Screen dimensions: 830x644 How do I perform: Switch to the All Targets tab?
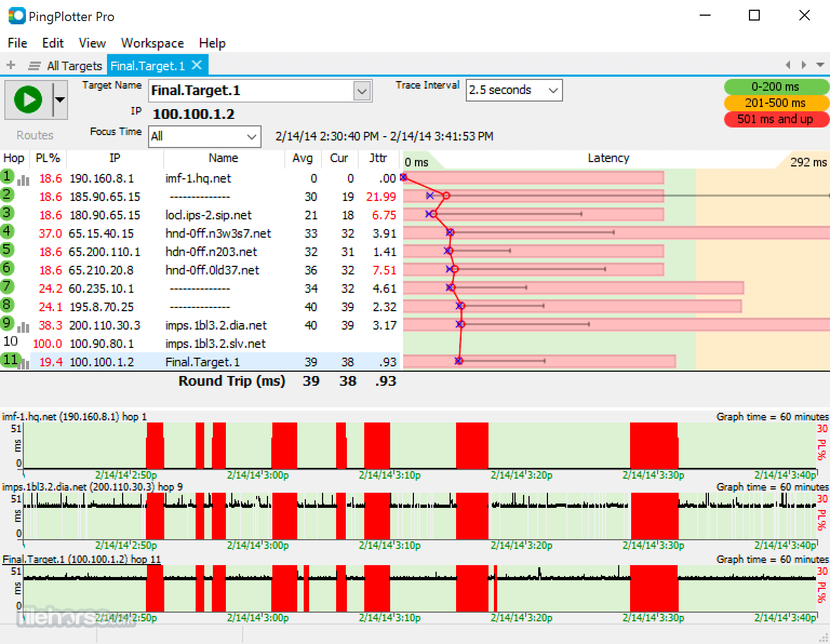click(75, 66)
